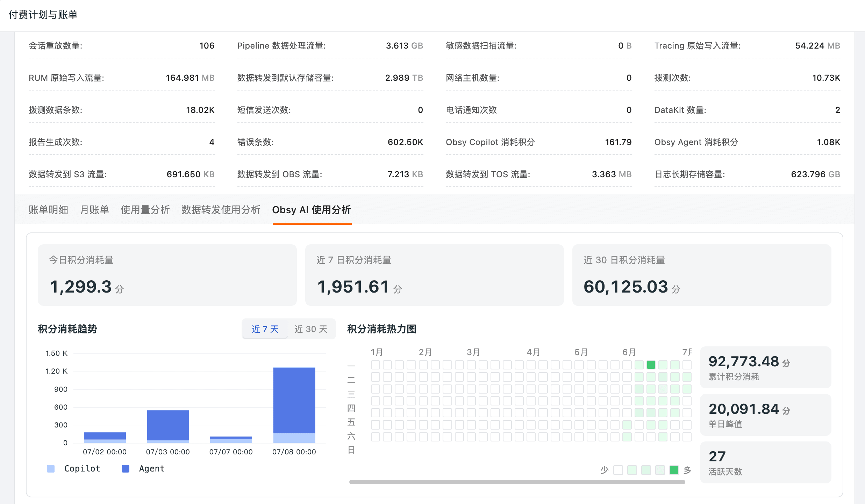Image resolution: width=865 pixels, height=504 pixels.
Task: Click the value 3.363 MB
Action: 612,174
